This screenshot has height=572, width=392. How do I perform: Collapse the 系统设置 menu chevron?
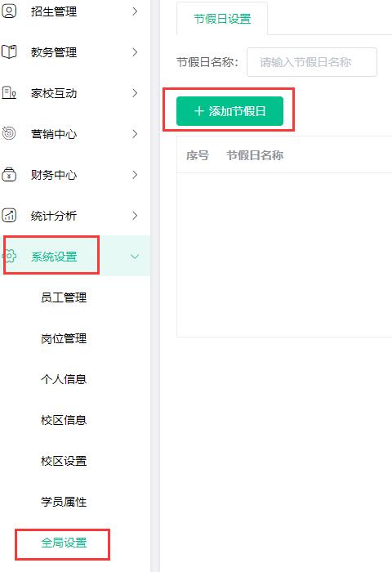(135, 257)
